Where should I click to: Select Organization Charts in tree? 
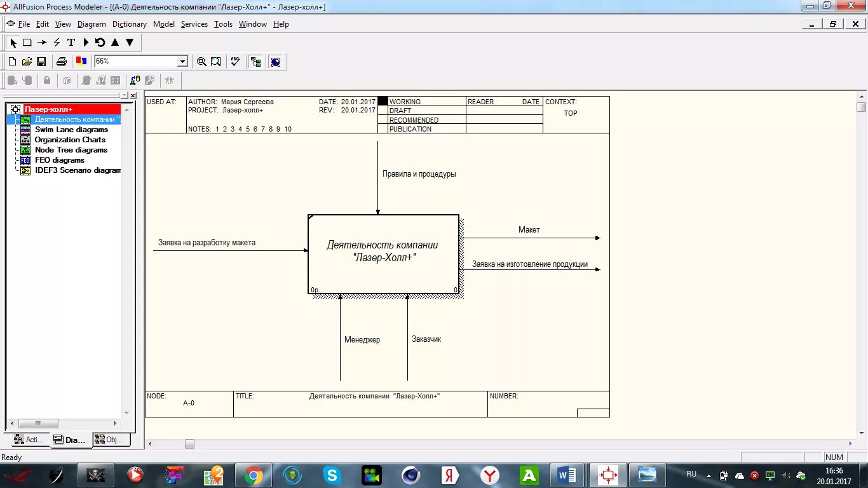click(70, 140)
